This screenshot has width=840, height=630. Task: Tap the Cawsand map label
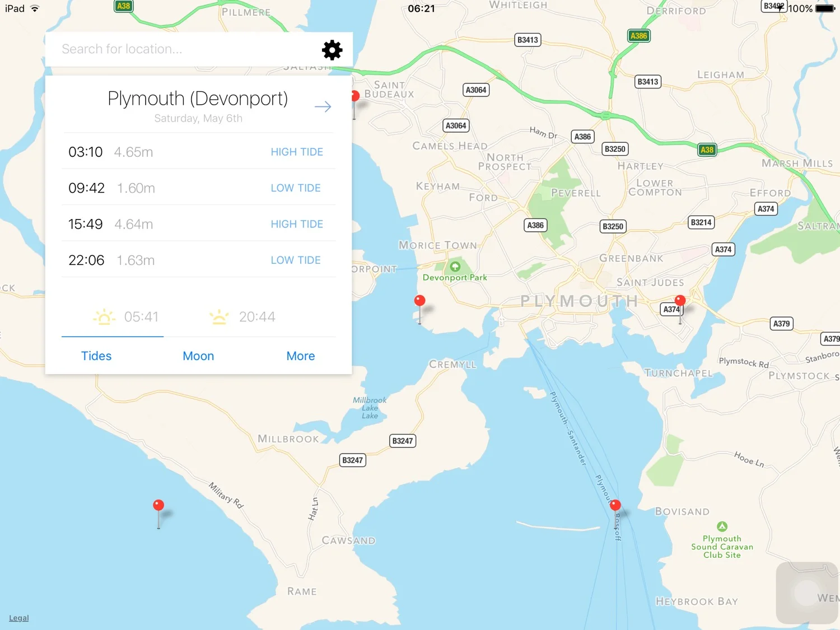pyautogui.click(x=348, y=540)
